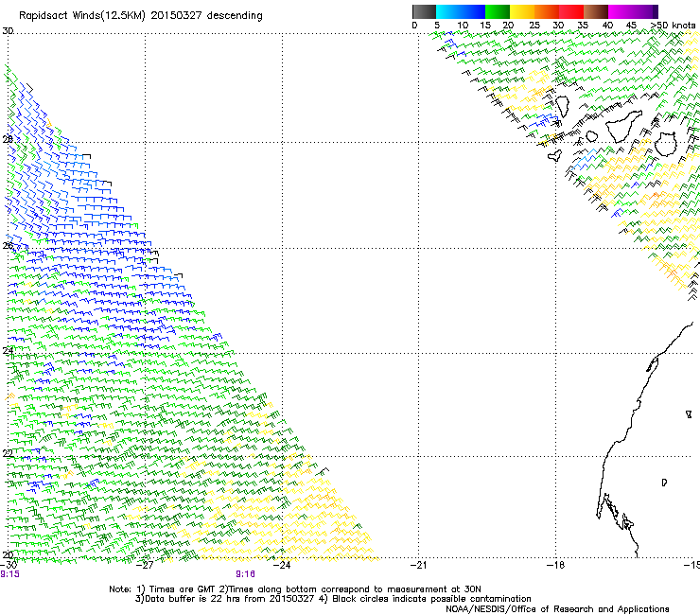The width and height of the screenshot is (700, 615).
Task: Click the '25' label under the color bar
Action: pos(534,26)
